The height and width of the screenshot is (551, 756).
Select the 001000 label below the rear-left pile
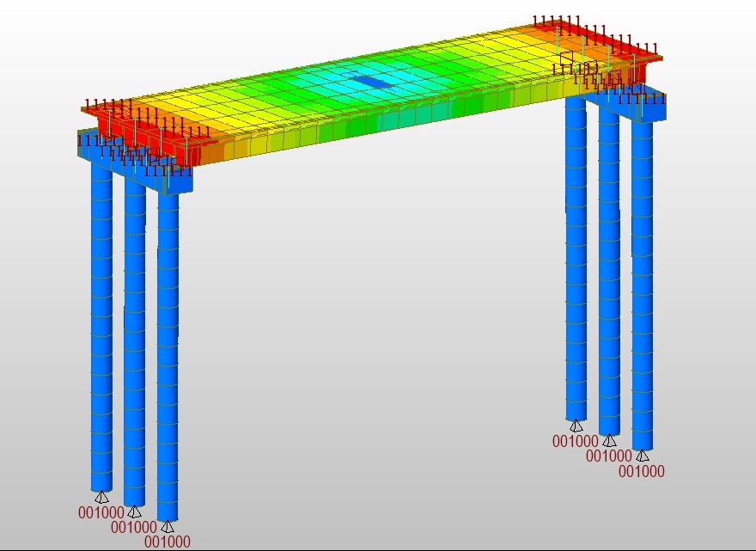[101, 512]
